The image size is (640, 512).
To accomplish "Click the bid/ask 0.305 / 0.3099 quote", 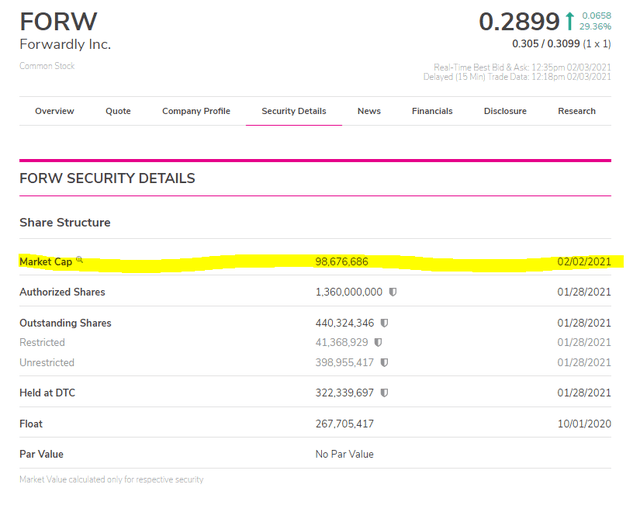I will (561, 44).
